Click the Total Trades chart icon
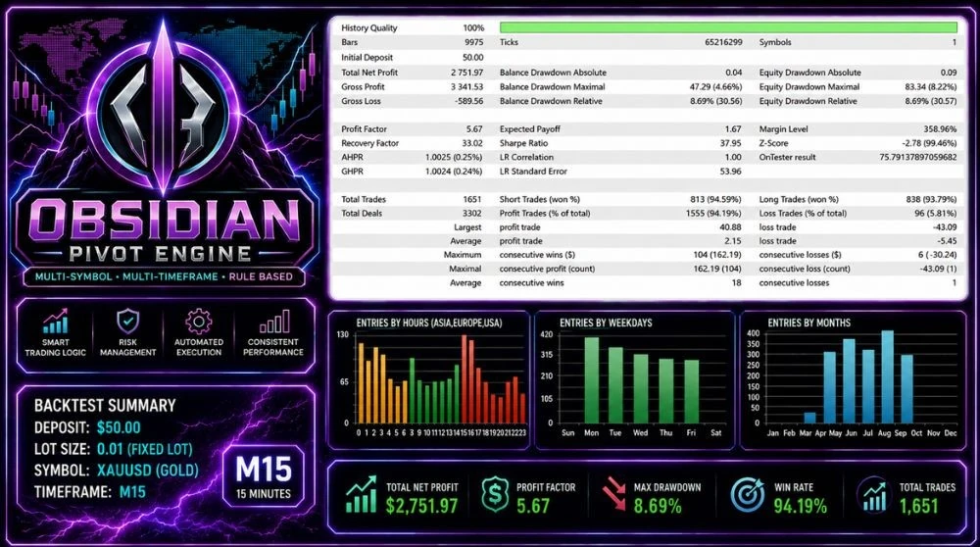This screenshot has width=980, height=547. pyautogui.click(x=873, y=494)
